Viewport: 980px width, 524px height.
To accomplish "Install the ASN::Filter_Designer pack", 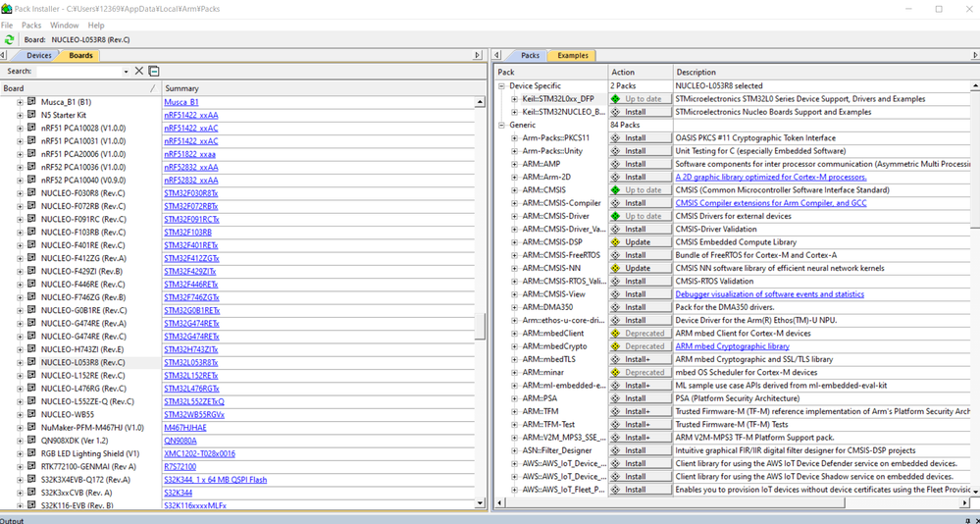I will tap(641, 450).
